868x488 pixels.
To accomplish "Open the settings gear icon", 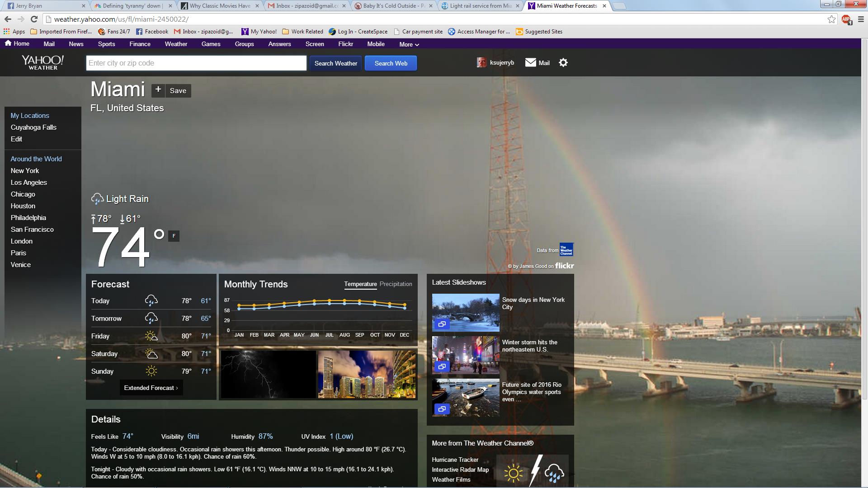I will point(563,63).
